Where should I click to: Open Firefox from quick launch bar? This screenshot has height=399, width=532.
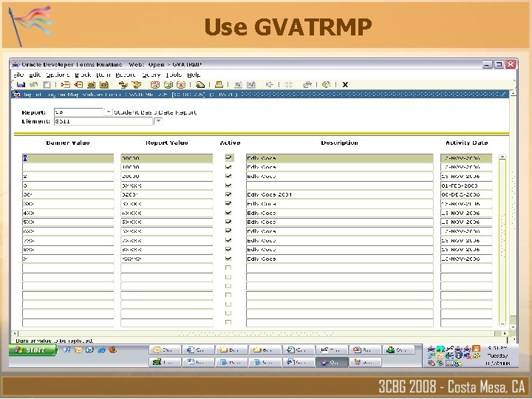coord(112,349)
